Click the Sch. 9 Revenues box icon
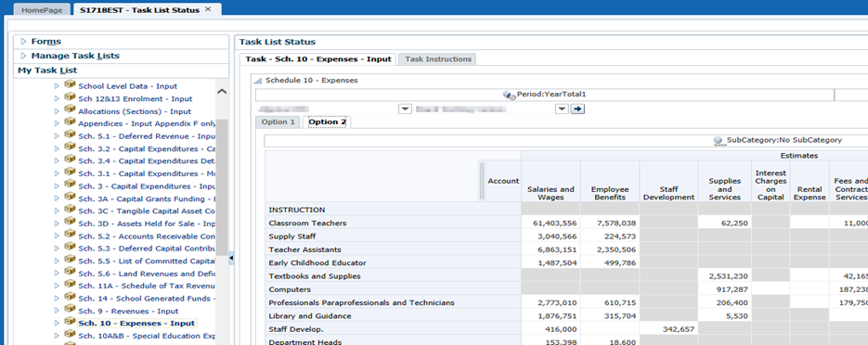 [70, 310]
